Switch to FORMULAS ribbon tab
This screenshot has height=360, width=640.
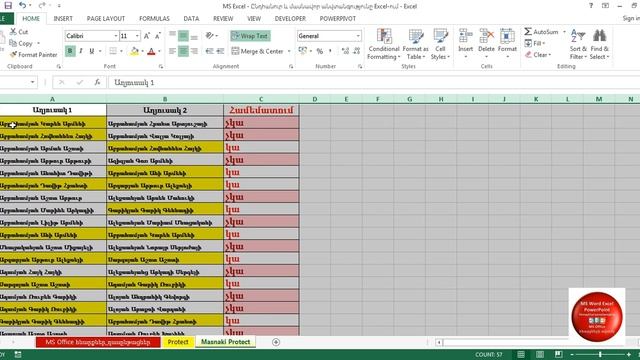point(154,19)
